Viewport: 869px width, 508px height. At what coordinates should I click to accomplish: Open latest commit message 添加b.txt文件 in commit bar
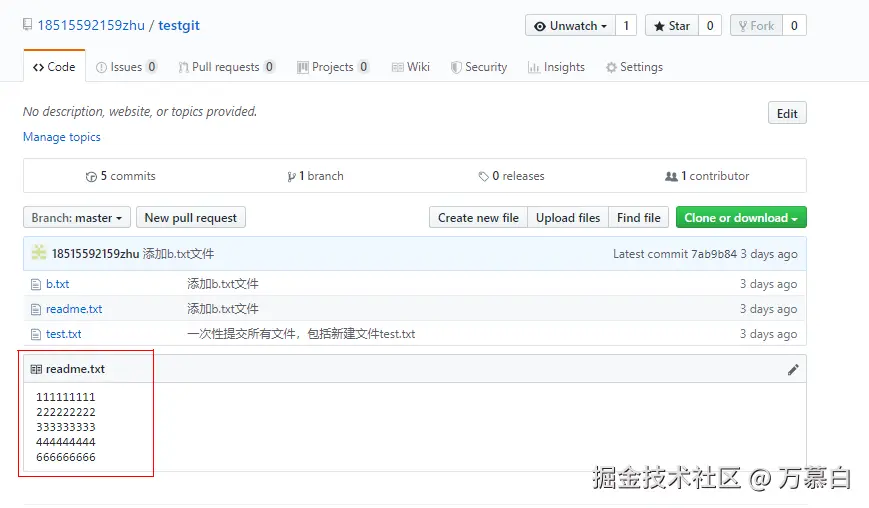[x=178, y=254]
